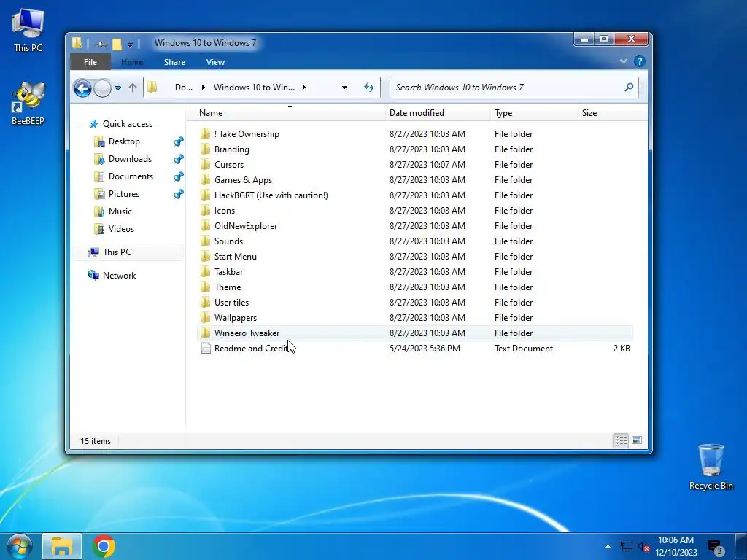
Task: Open Desktop in navigation pane
Action: [x=124, y=141]
